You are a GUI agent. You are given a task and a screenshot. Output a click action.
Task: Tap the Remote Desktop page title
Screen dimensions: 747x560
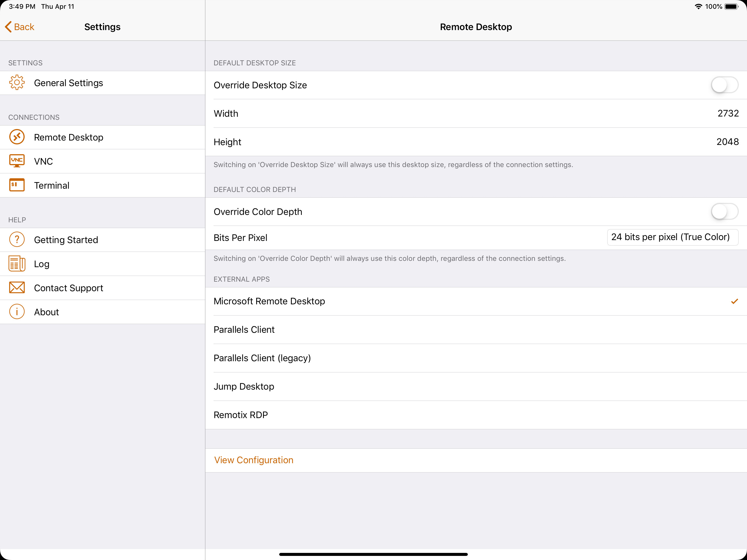pos(476,27)
